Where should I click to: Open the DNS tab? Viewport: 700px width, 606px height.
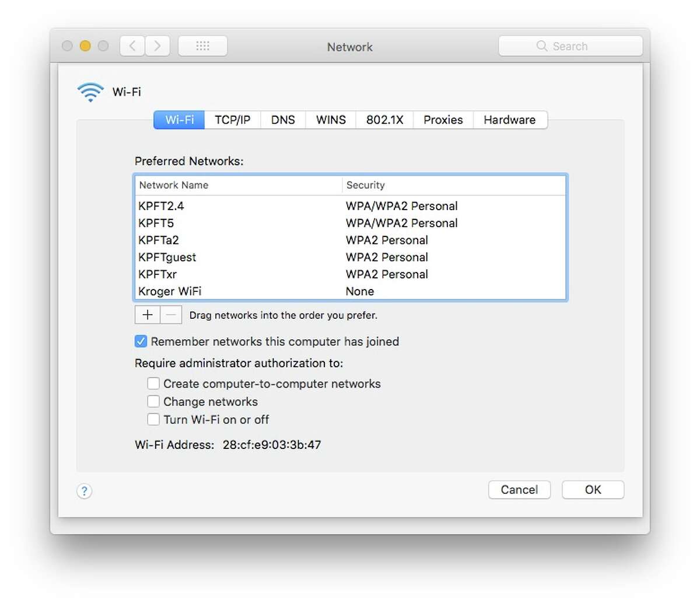pos(283,120)
